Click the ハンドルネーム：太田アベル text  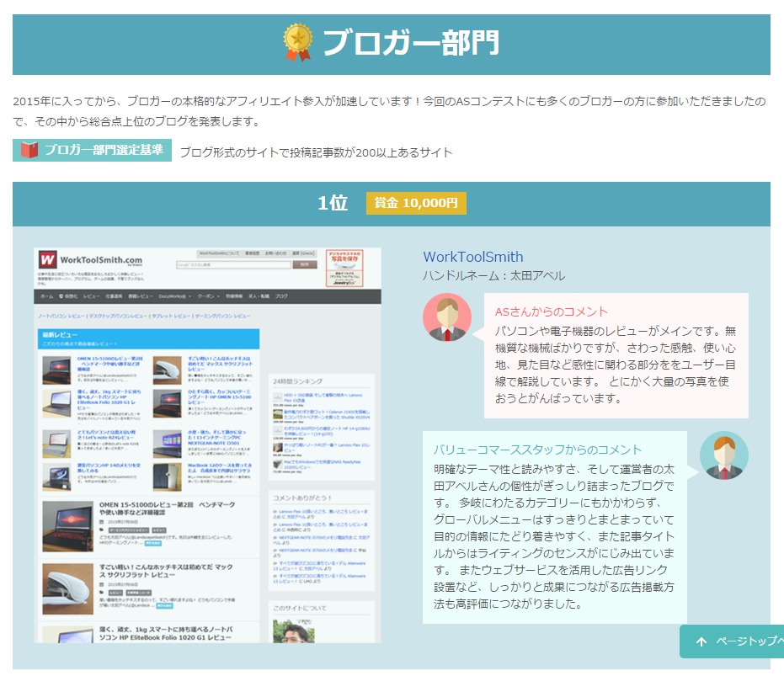click(x=494, y=276)
